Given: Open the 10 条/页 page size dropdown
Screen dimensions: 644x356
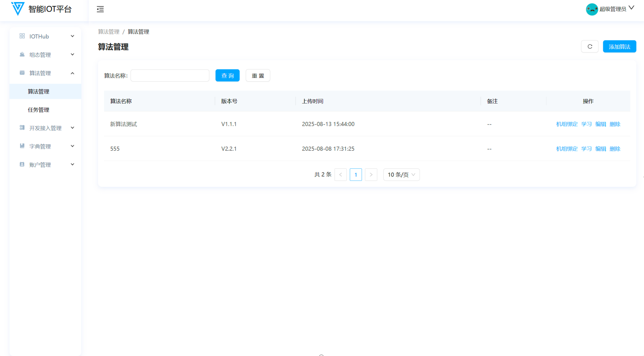Looking at the screenshot, I should (x=401, y=175).
